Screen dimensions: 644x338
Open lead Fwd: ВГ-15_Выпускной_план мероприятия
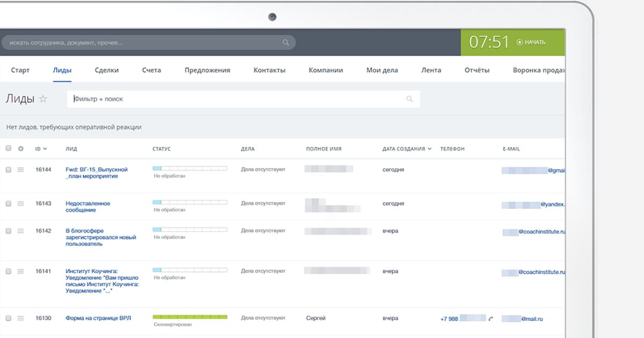tap(97, 173)
